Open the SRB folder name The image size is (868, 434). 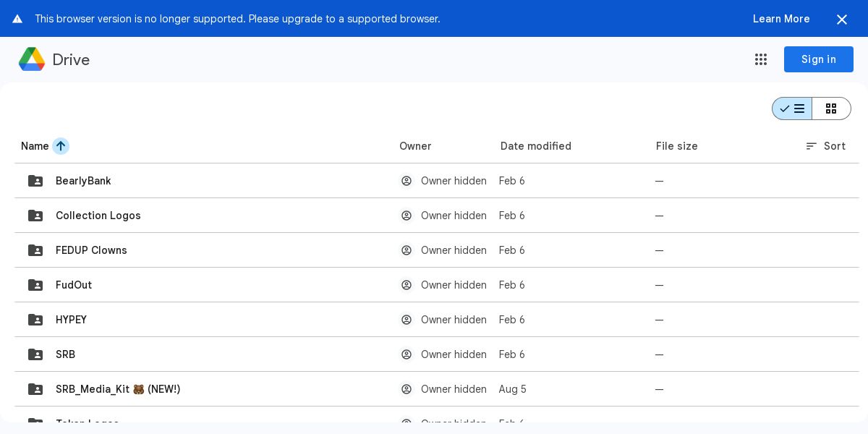pos(65,354)
